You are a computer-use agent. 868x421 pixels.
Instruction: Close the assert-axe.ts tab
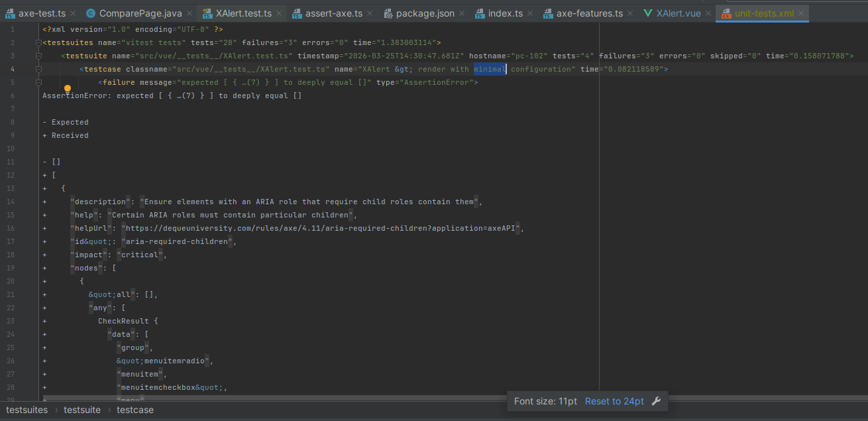pos(370,13)
